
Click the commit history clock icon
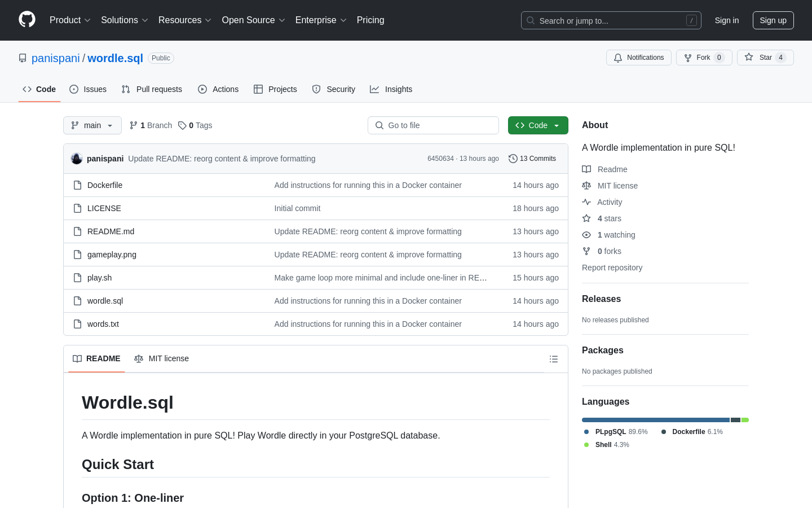513,159
